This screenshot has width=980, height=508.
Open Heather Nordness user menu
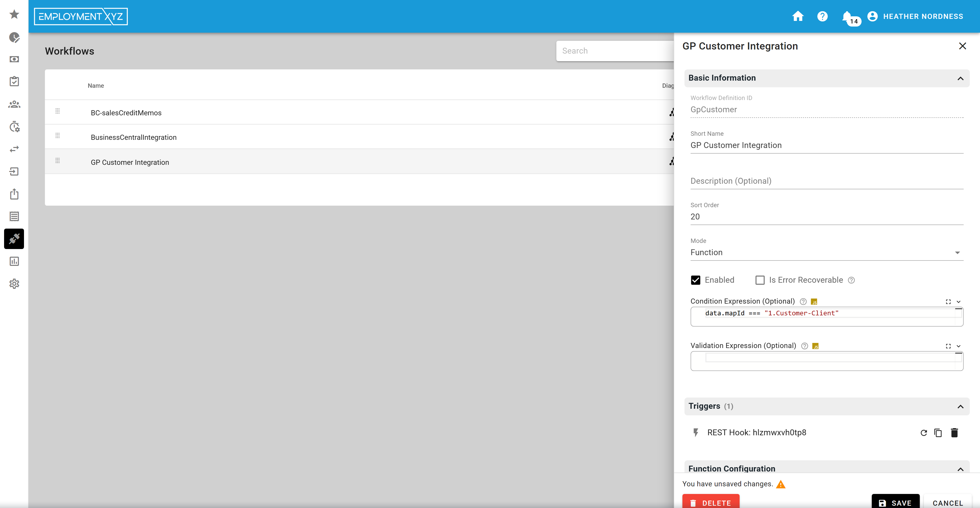pos(915,16)
